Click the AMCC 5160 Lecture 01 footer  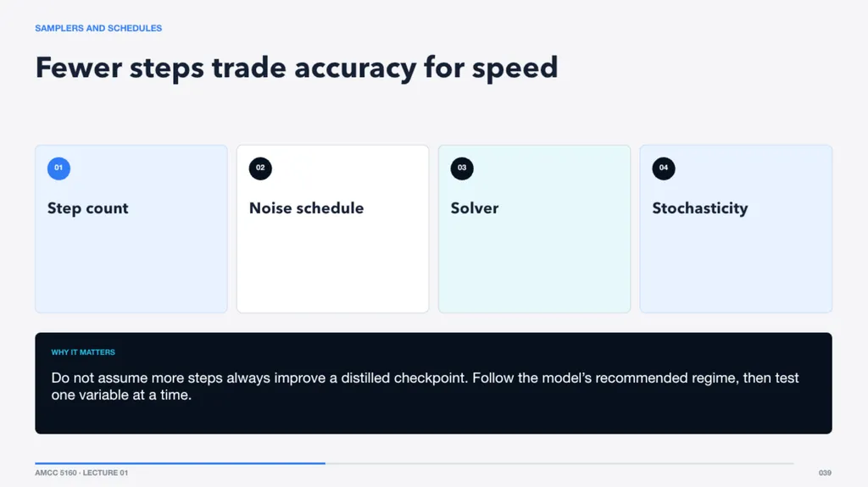point(81,473)
